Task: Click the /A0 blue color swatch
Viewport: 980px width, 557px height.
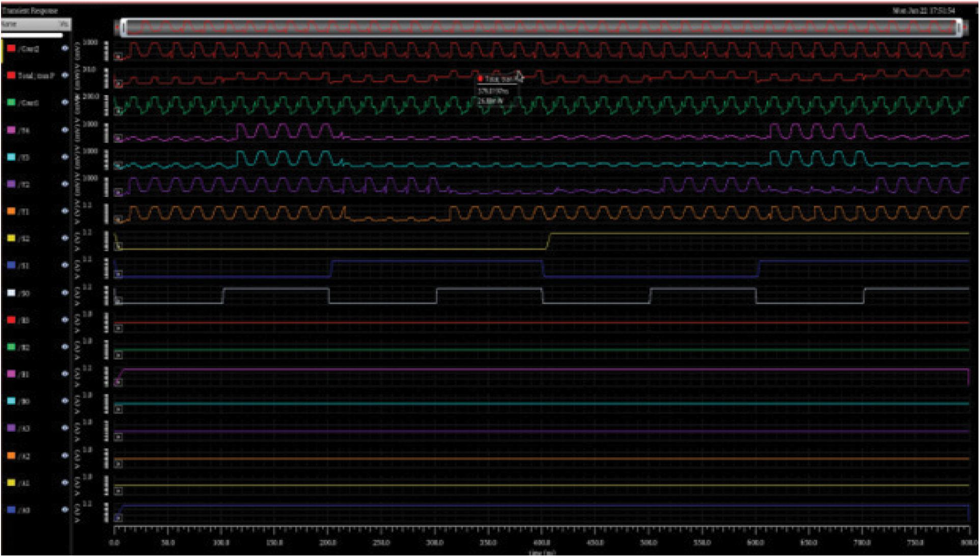Action: click(11, 509)
